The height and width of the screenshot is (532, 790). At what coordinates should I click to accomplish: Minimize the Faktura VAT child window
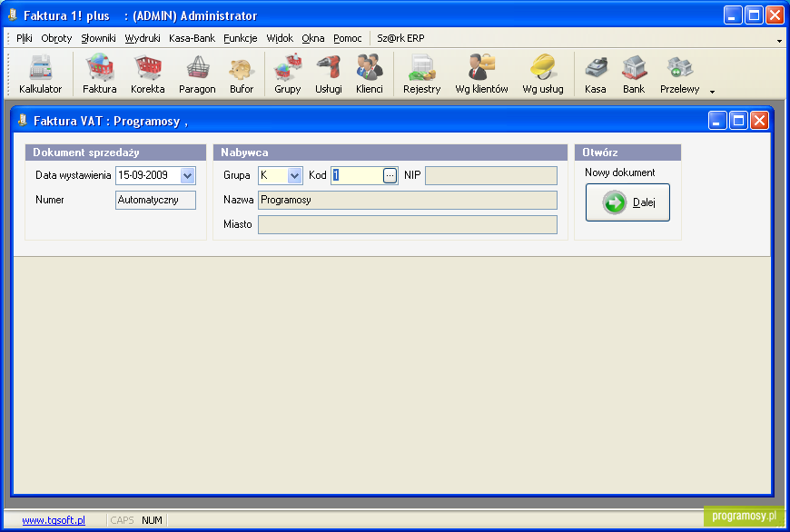(717, 121)
